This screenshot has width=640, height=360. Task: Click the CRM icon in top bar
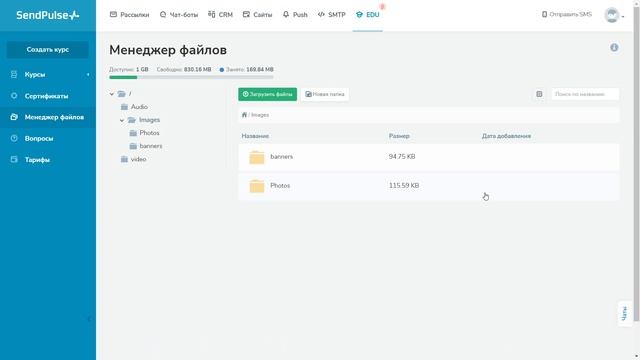coord(211,14)
